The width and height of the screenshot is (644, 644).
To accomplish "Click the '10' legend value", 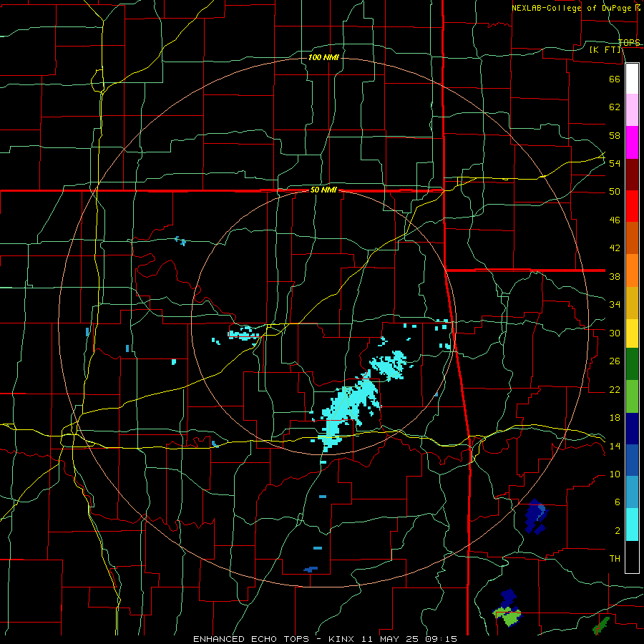I will (615, 474).
